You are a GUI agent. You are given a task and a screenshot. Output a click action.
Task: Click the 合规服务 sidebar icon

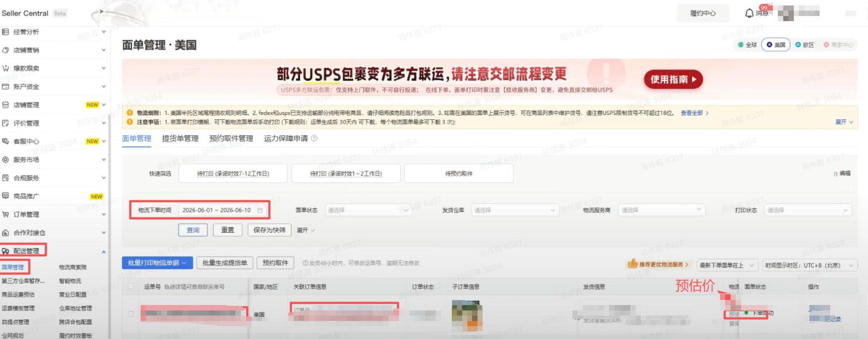tap(5, 178)
